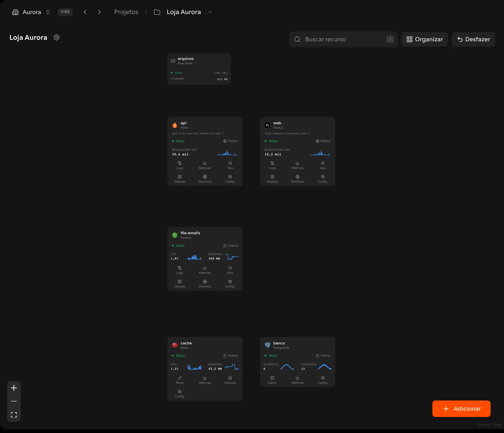The height and width of the screenshot is (433, 504).
Task: Click React Flow attribution link
Action: point(490,425)
